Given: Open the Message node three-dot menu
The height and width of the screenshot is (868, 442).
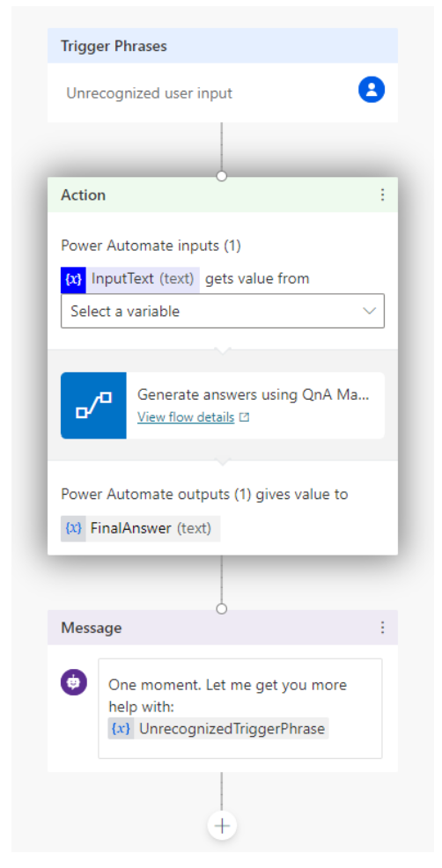Looking at the screenshot, I should (x=382, y=628).
